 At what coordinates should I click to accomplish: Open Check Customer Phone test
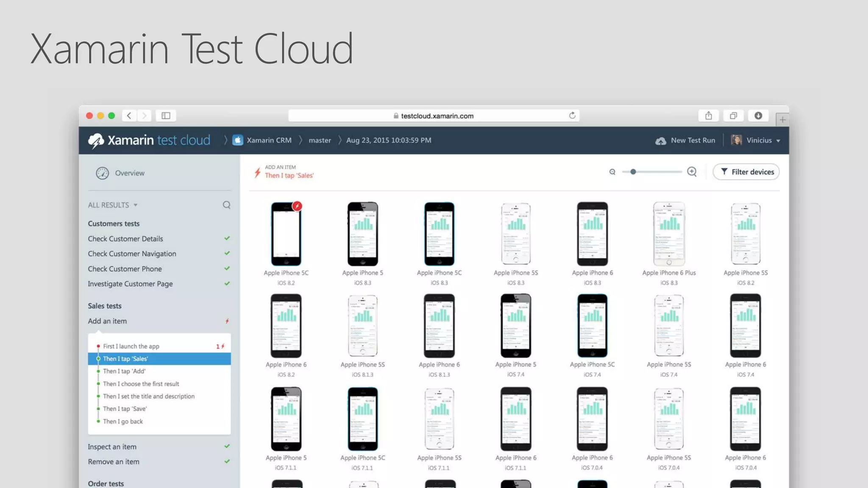(125, 269)
